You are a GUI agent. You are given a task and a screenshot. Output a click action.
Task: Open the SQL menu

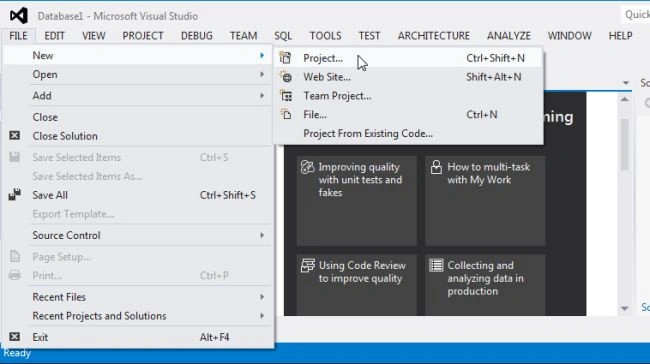tap(283, 36)
